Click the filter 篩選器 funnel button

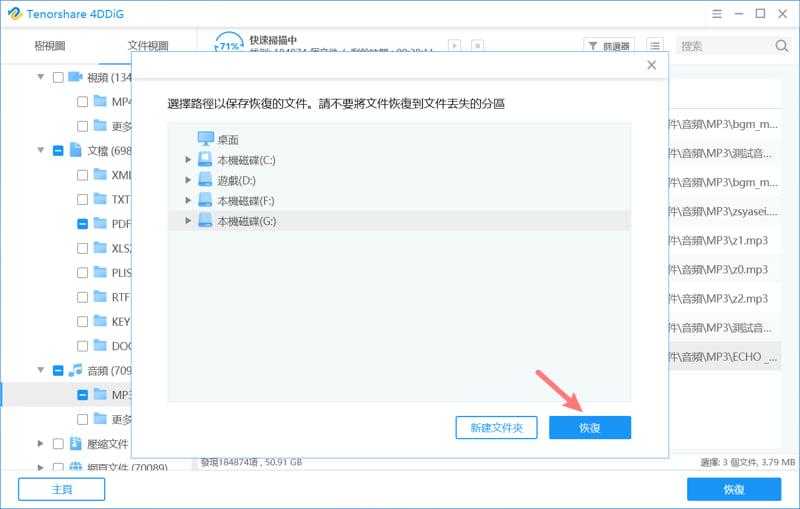[609, 46]
